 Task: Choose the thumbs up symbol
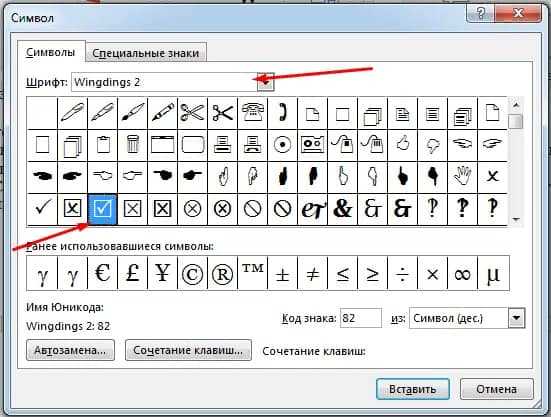(402, 145)
